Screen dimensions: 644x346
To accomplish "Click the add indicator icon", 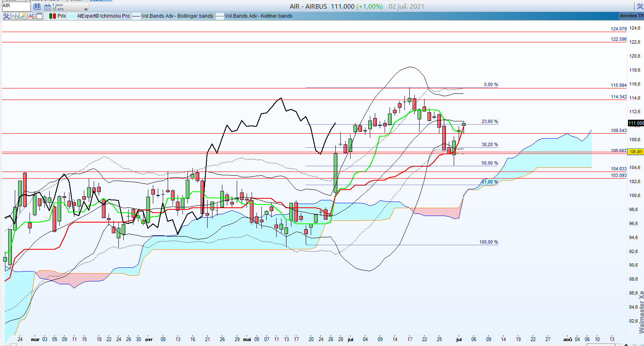I will [x=15, y=16].
